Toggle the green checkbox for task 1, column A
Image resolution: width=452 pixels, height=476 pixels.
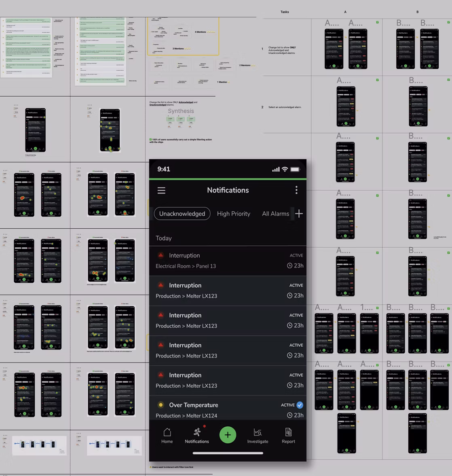pos(377,22)
